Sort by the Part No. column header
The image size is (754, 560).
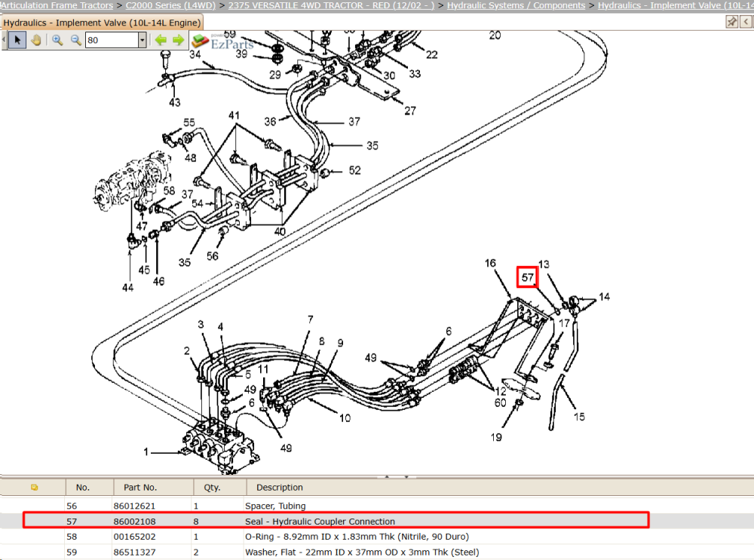(x=140, y=488)
